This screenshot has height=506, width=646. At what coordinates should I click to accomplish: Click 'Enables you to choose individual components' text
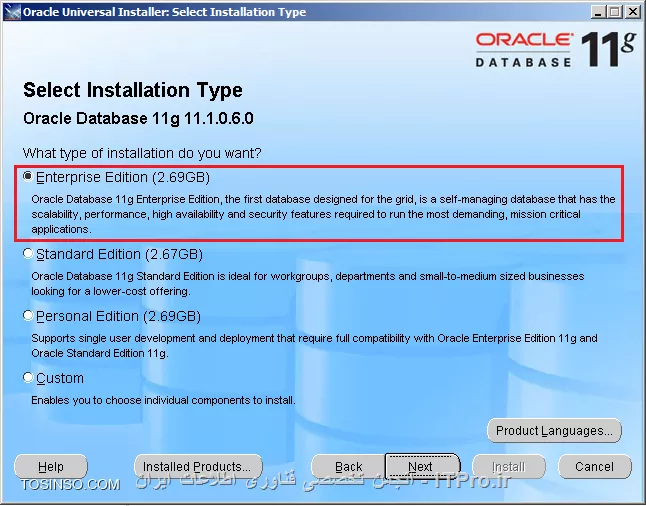coord(164,400)
